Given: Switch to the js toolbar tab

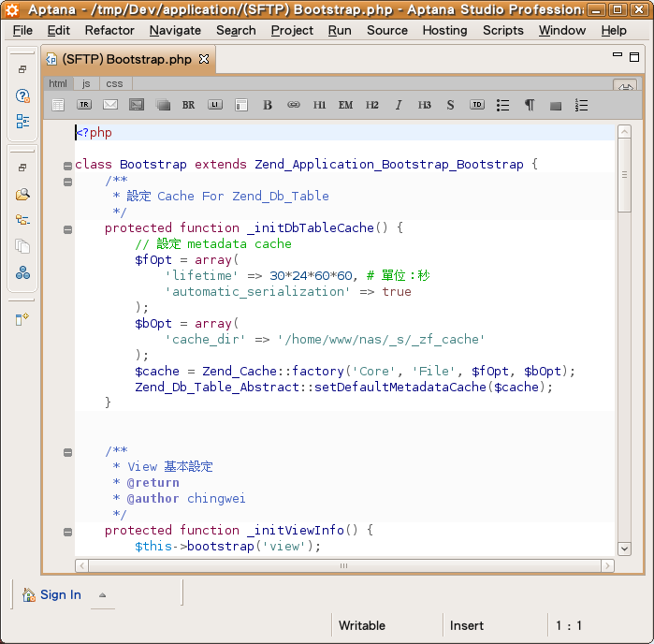Looking at the screenshot, I should pyautogui.click(x=86, y=83).
